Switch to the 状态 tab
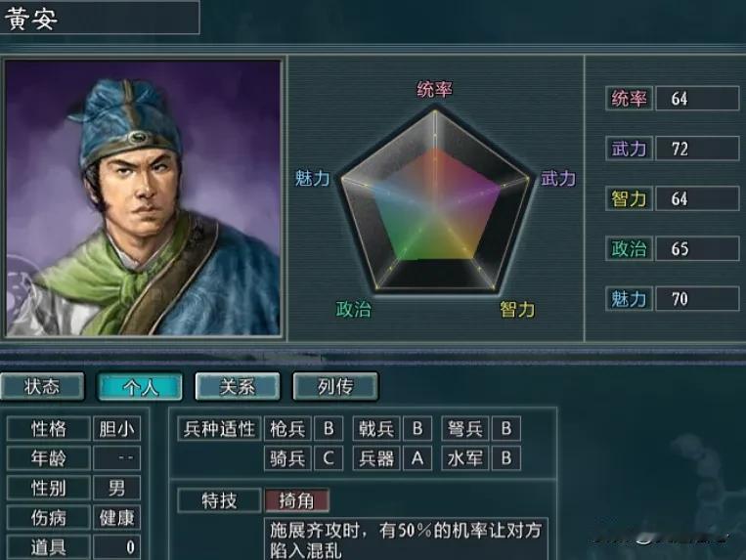 pyautogui.click(x=42, y=386)
